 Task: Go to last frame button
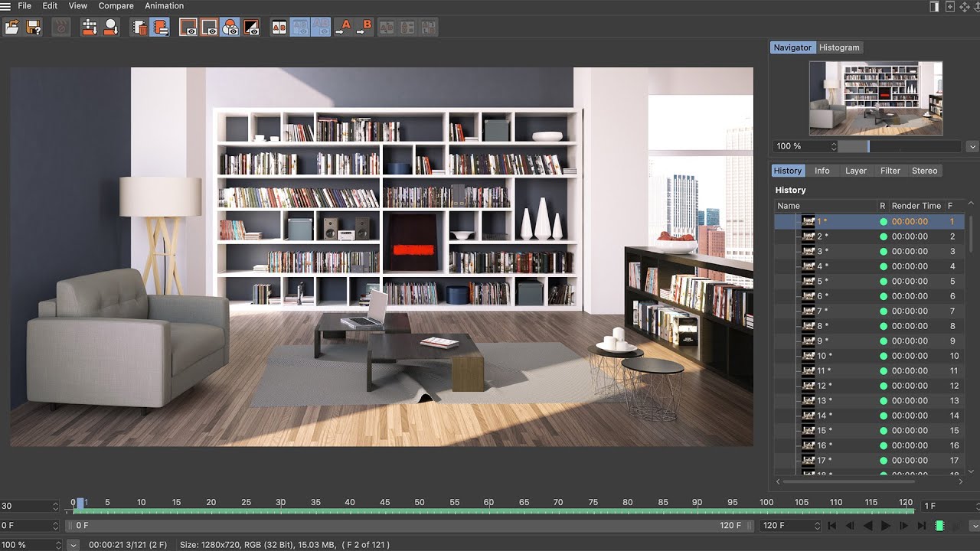pos(922,526)
